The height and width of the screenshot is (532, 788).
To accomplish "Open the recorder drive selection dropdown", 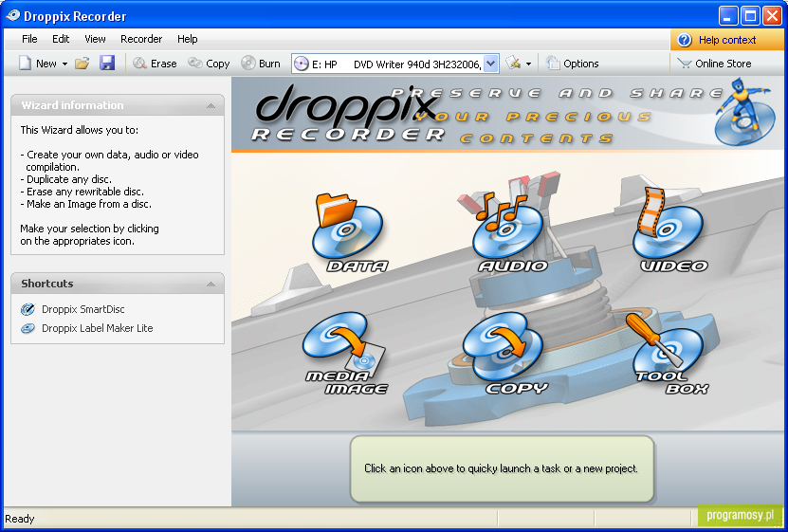I will point(491,64).
